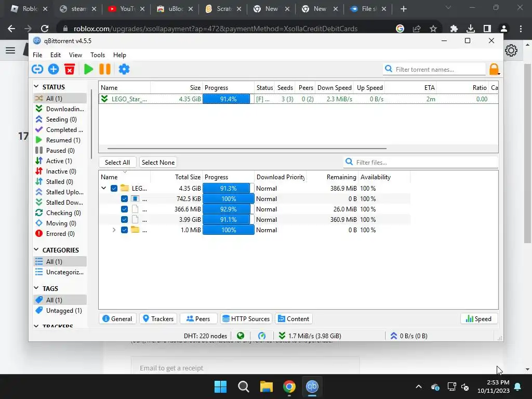
Task: Click the torrent's 91.4% progress bar
Action: (x=229, y=99)
